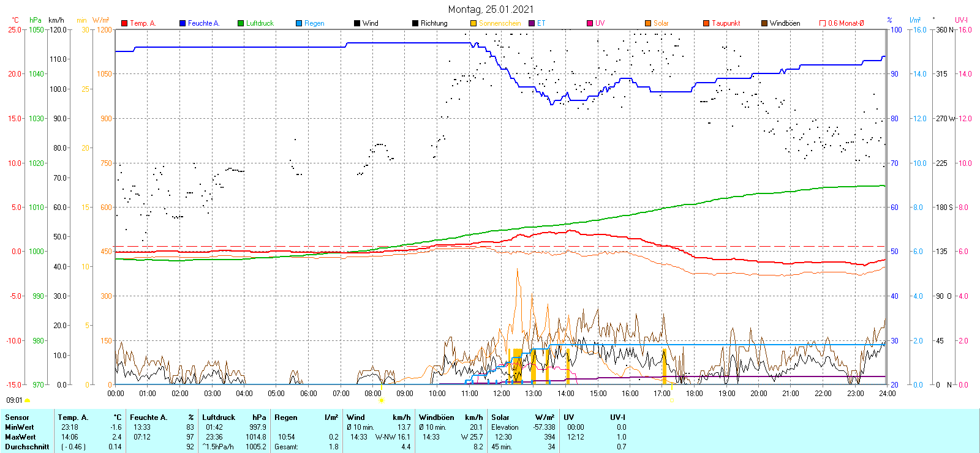This screenshot has height=453, width=980.
Task: Click the Regen table column header
Action: pos(286,417)
